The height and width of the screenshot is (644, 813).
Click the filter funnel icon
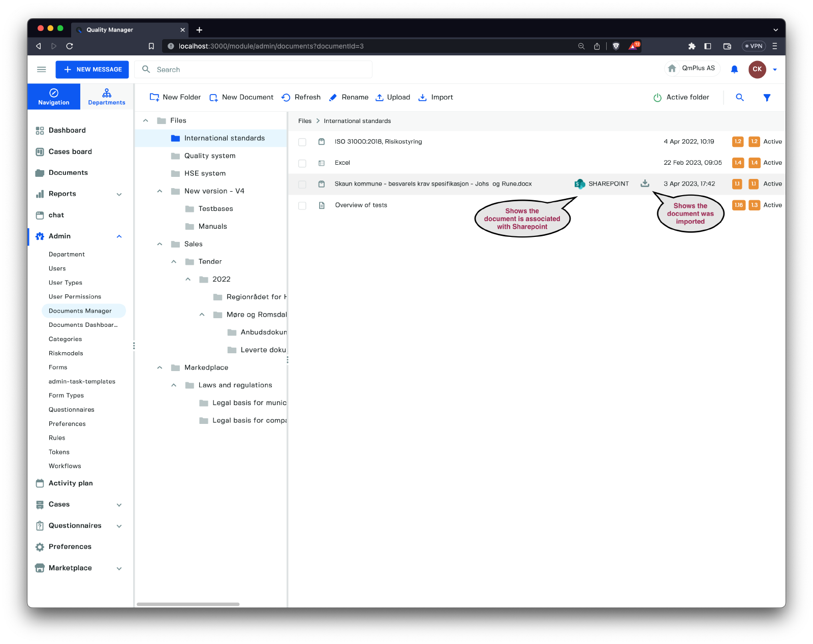coord(767,98)
